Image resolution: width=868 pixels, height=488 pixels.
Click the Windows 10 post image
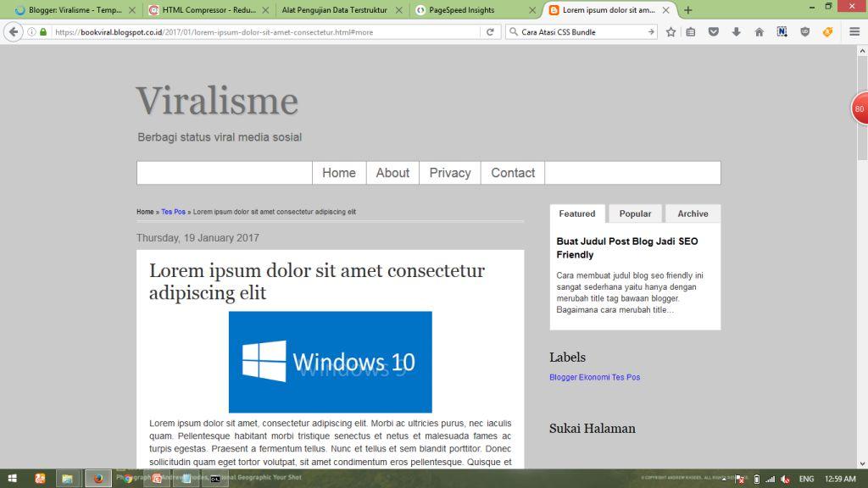tap(331, 362)
